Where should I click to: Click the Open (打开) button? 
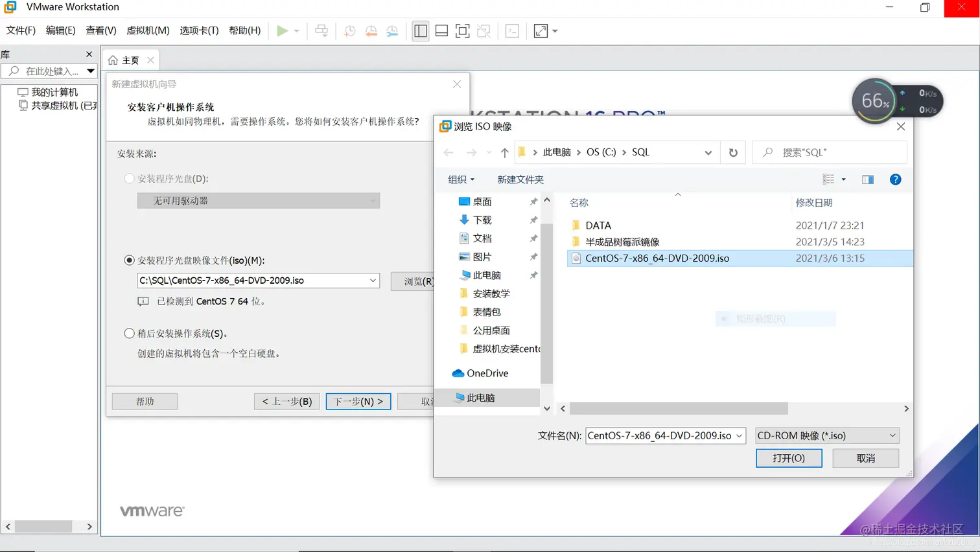(789, 458)
